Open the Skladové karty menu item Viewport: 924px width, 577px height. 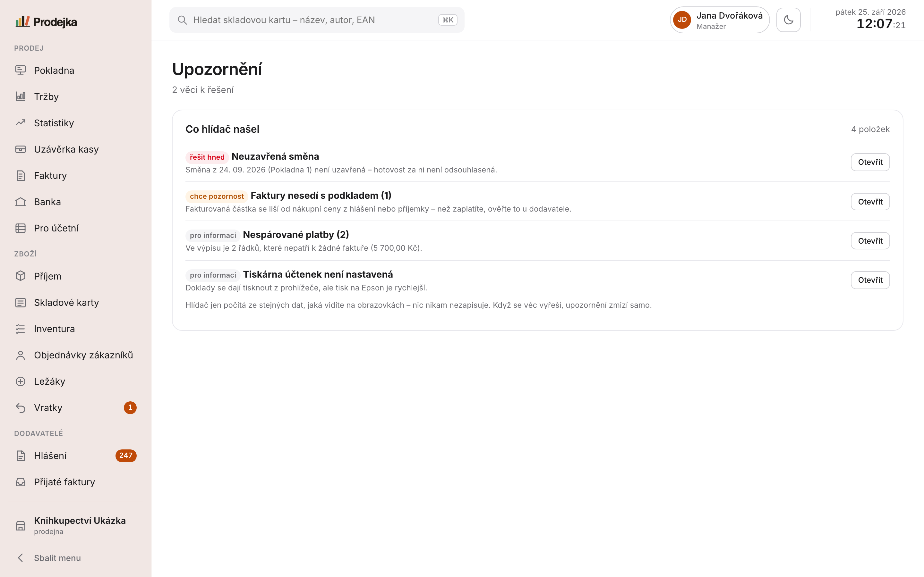pyautogui.click(x=75, y=303)
